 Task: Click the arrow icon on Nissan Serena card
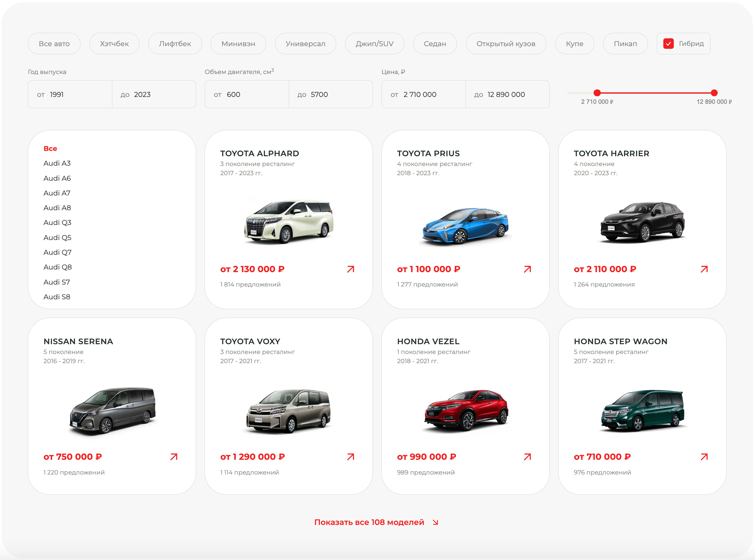pyautogui.click(x=174, y=457)
